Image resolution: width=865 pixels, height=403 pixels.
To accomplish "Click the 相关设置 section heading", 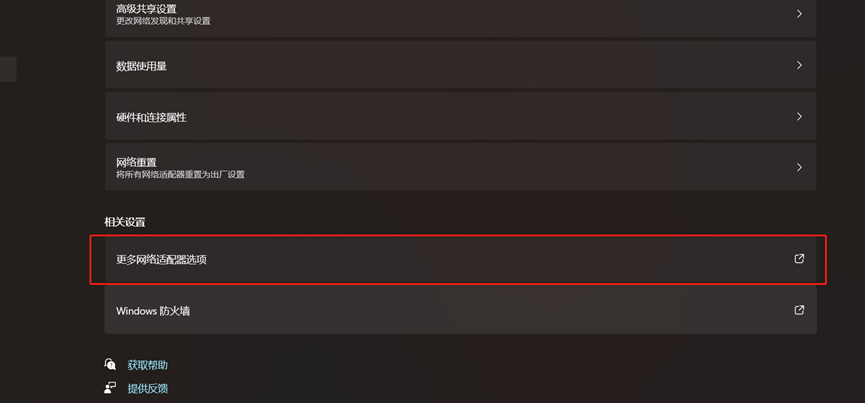I will click(125, 222).
